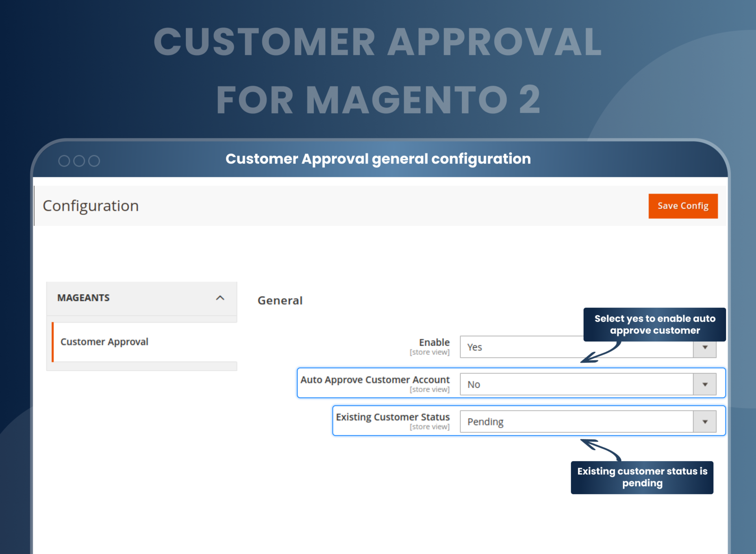Collapse the MAGEANTS section chevron

coord(220,298)
